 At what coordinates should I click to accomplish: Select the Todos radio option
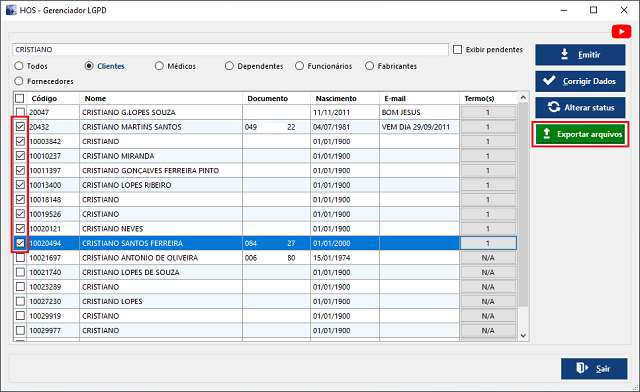[x=19, y=66]
